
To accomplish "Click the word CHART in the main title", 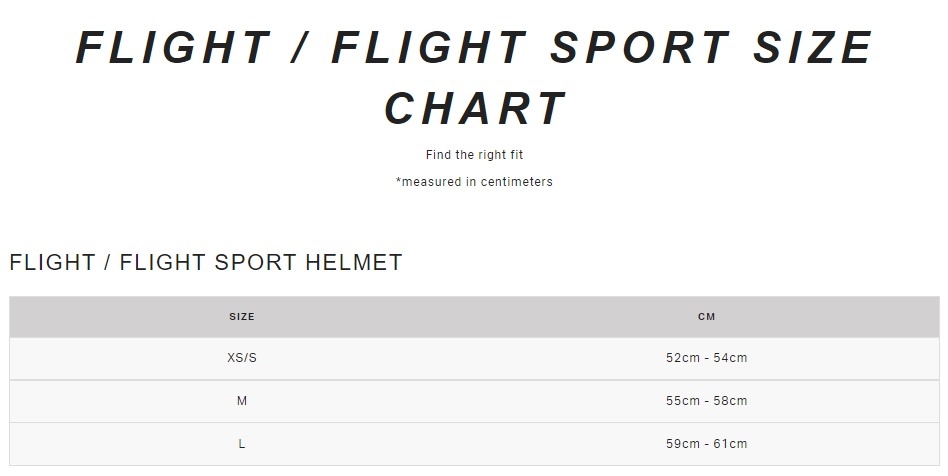I will point(476,109).
